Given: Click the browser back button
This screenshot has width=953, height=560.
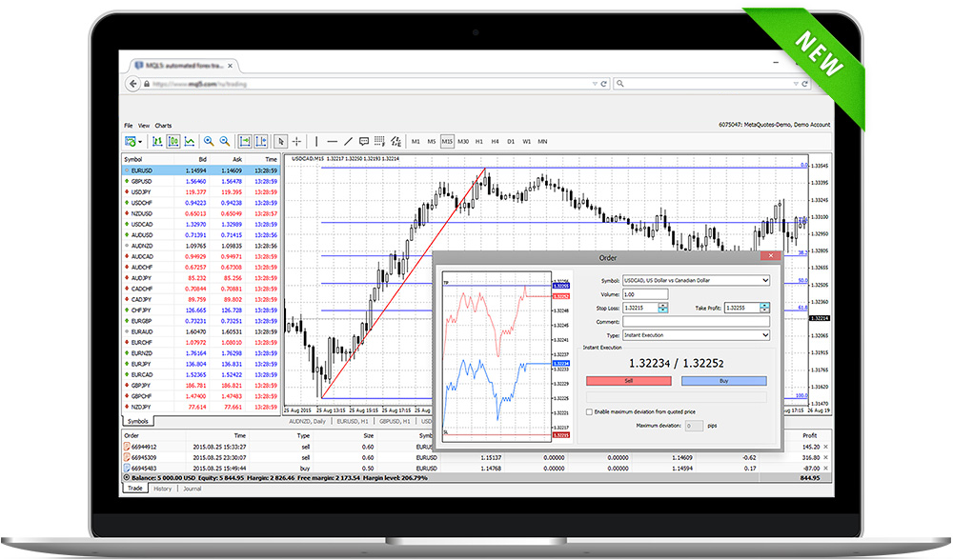Looking at the screenshot, I should coord(132,84).
